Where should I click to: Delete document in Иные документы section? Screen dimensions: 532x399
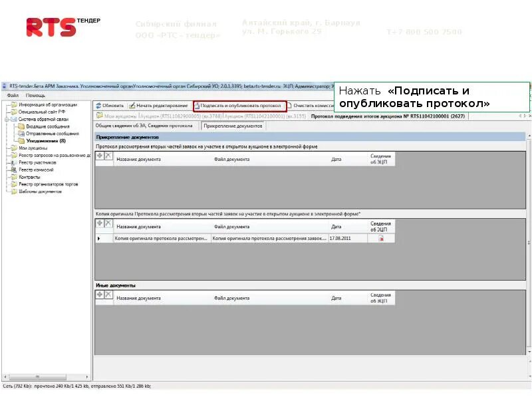pos(108,295)
